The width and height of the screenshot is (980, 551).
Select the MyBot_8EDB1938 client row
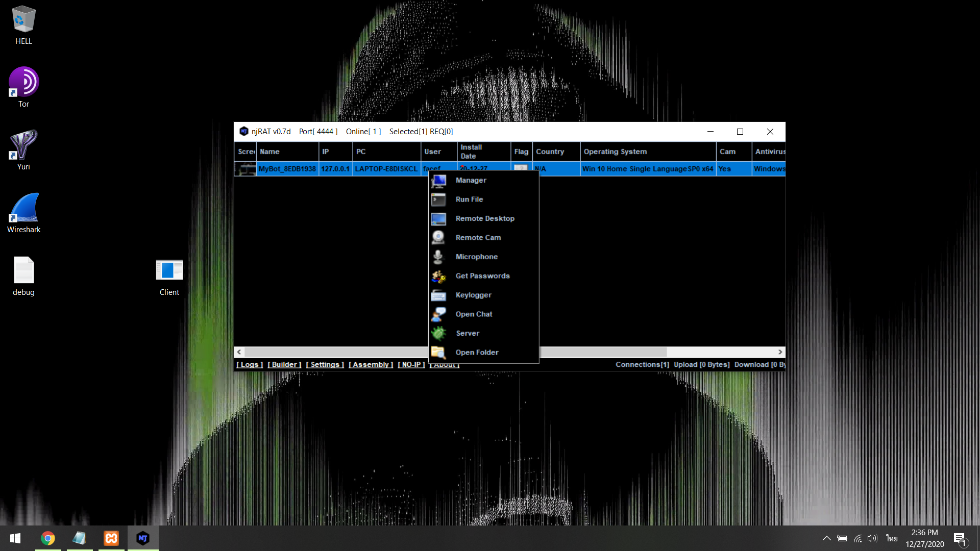pyautogui.click(x=287, y=168)
